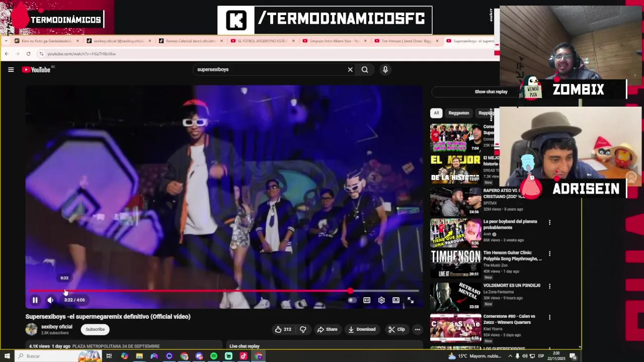
Task: Toggle the autoplay switch in player
Action: coord(352,300)
